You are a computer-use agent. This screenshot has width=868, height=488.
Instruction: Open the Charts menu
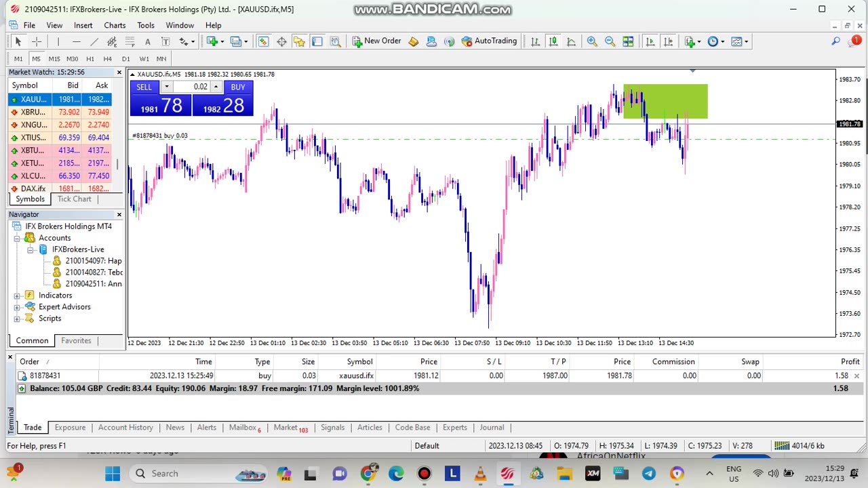click(115, 25)
